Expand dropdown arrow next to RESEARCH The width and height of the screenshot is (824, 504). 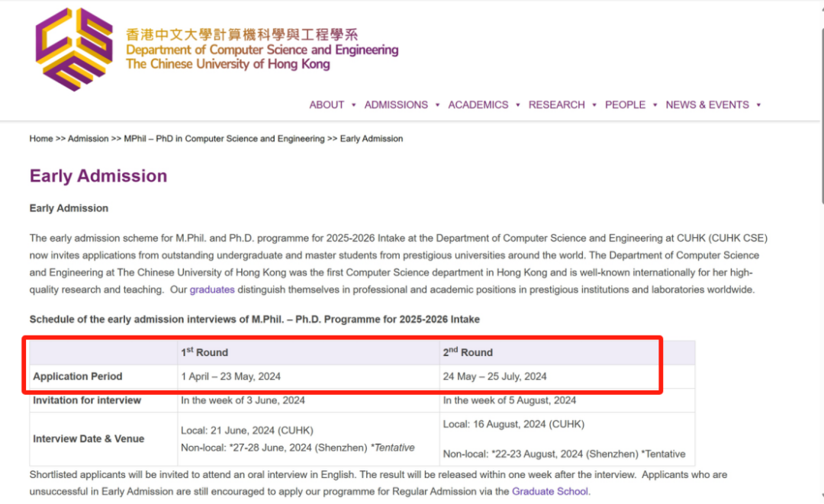(x=594, y=105)
